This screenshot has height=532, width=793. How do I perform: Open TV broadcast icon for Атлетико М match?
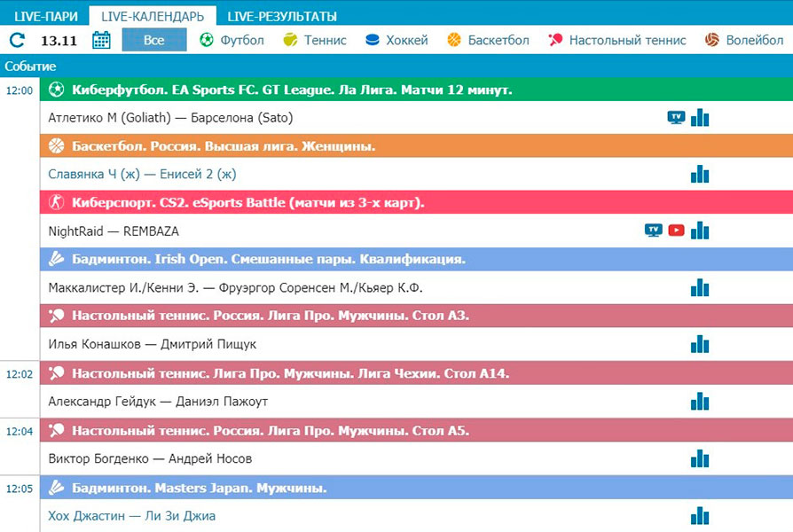(x=676, y=117)
